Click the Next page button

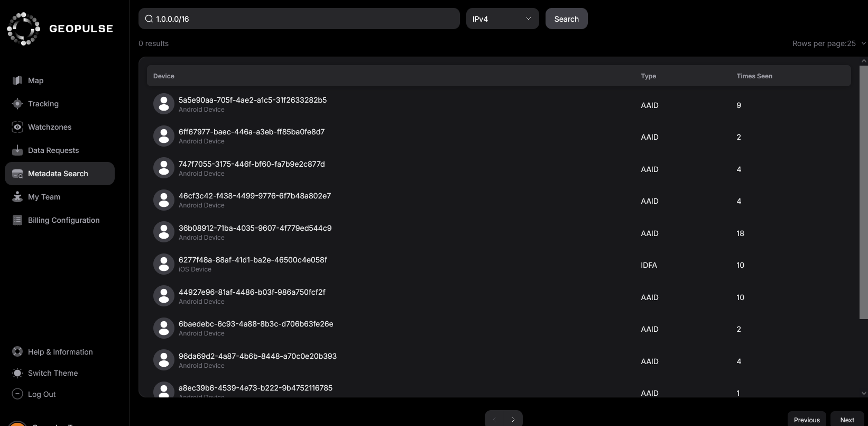click(847, 420)
